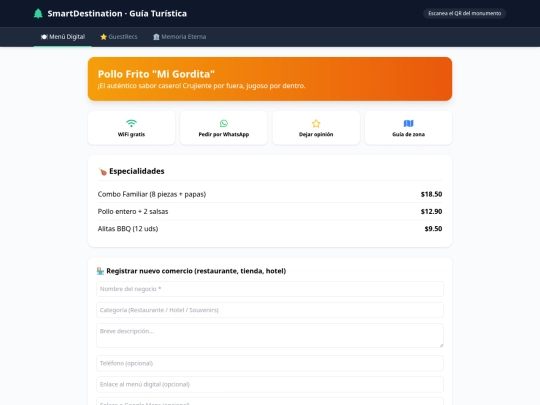Select 'Combo Familiar (8 piezas + papas)' item
This screenshot has height=405, width=540.
pyautogui.click(x=152, y=194)
